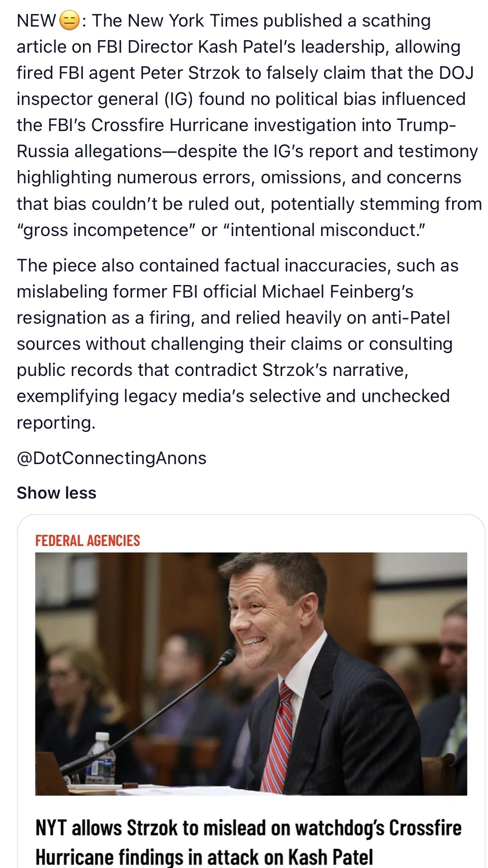The height and width of the screenshot is (868, 488).
Task: Click the final word "reporting." of the post
Action: point(56,423)
